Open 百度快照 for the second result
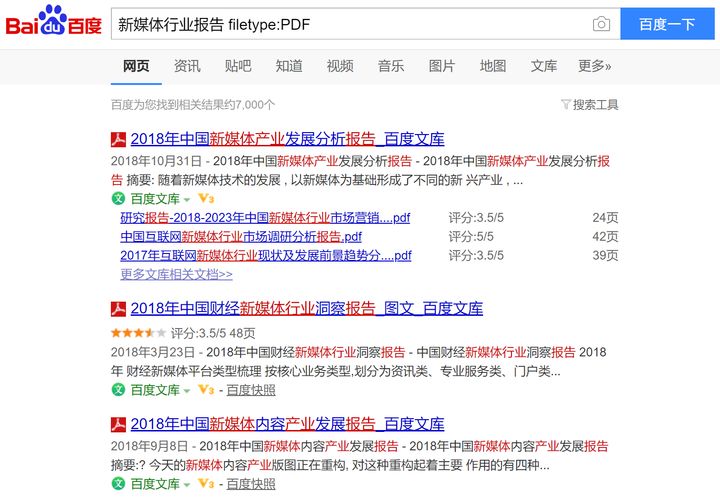Viewport: 720px width, 498px height. 251,390
